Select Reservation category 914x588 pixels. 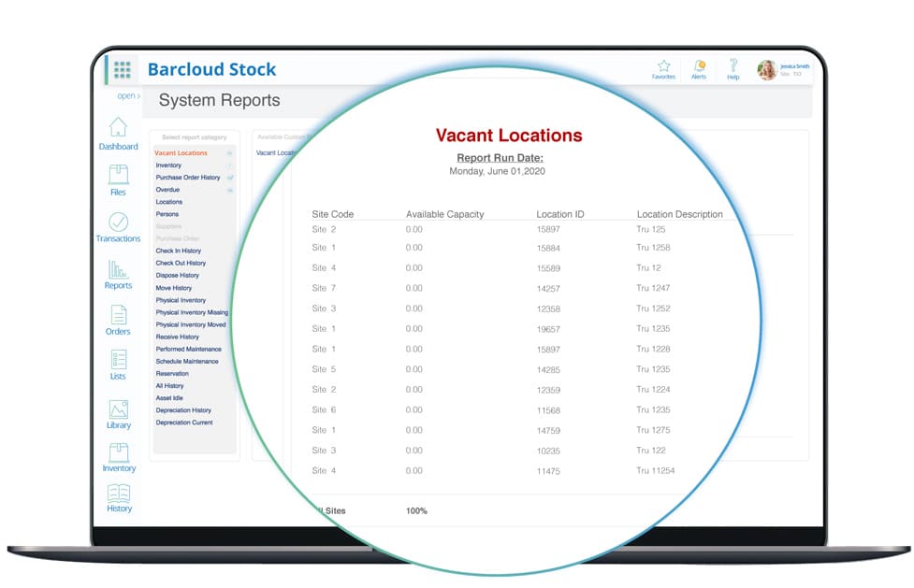172,374
